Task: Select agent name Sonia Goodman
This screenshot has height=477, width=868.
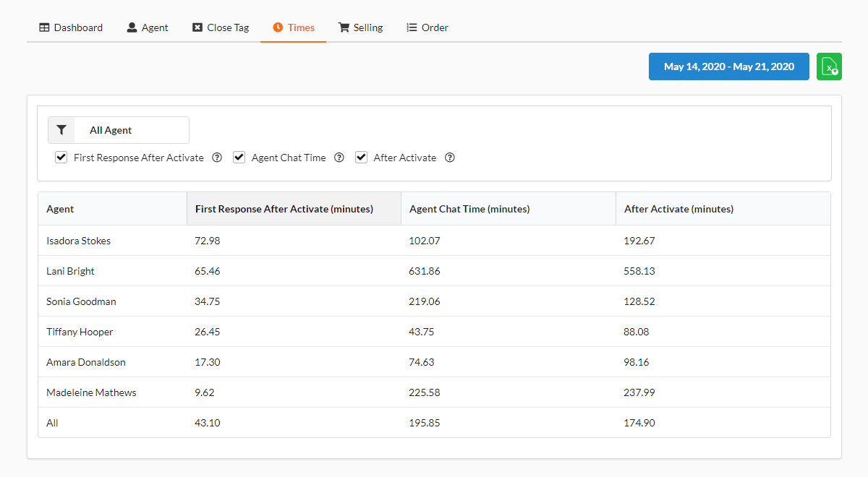Action: (81, 301)
